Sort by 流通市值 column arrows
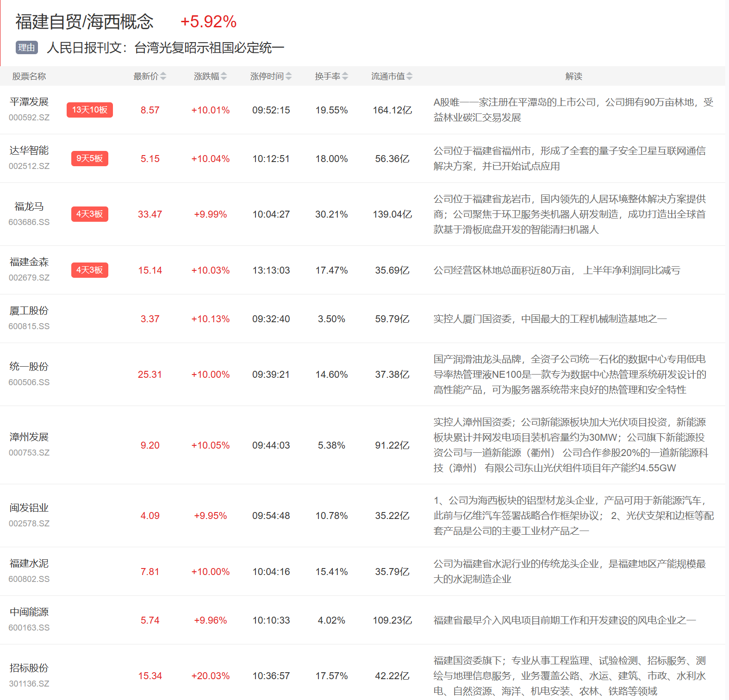 (409, 76)
